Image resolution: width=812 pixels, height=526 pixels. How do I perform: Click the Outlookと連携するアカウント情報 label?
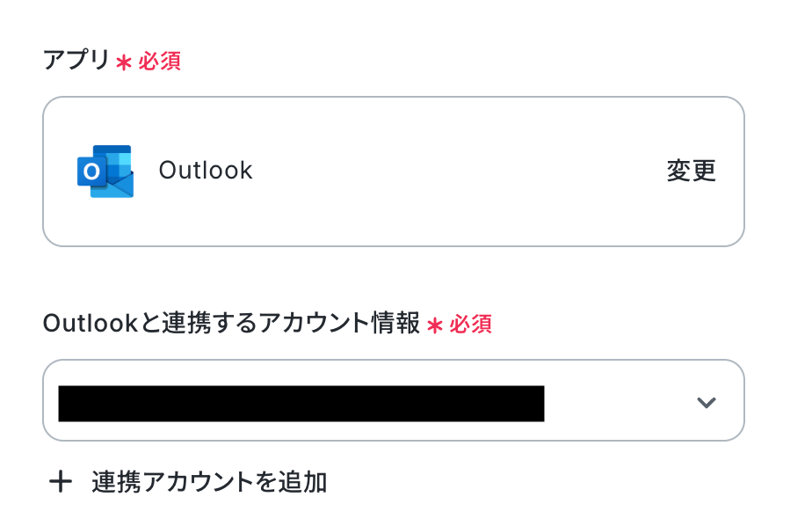(231, 324)
